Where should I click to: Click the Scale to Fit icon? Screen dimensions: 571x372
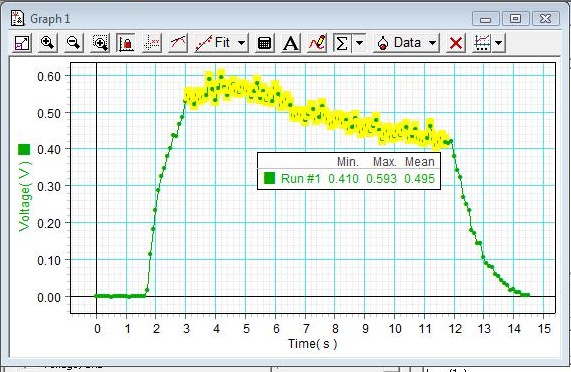[22, 43]
